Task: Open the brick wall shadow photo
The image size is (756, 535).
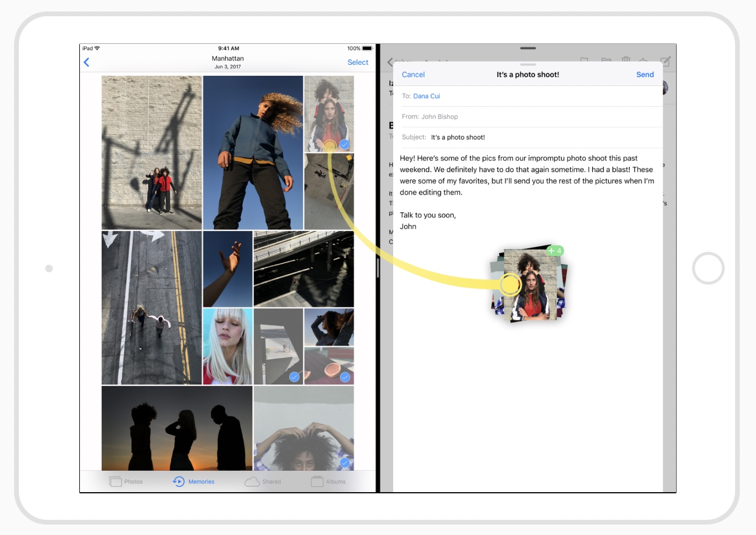Action: pos(151,153)
